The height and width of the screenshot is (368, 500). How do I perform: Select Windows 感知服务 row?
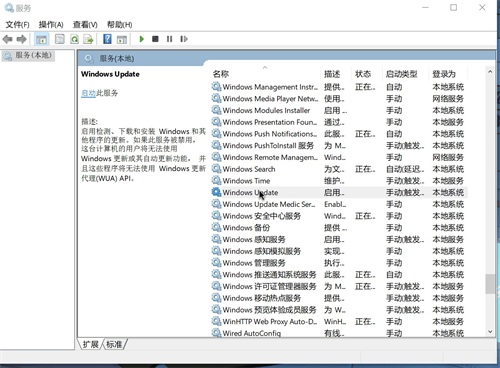coord(338,239)
